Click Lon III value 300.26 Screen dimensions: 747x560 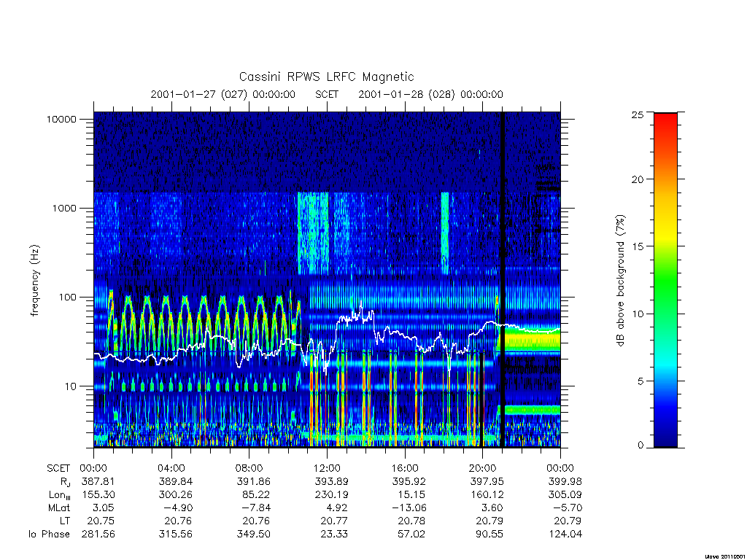coord(176,495)
